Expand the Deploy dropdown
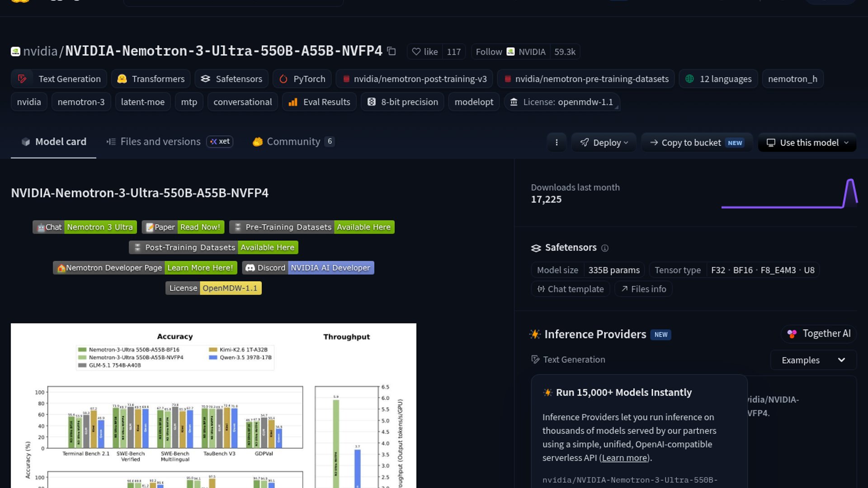 click(604, 143)
